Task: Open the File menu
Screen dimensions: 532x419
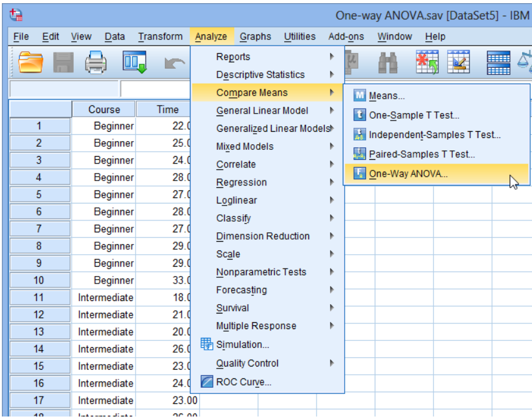Action: pos(21,36)
